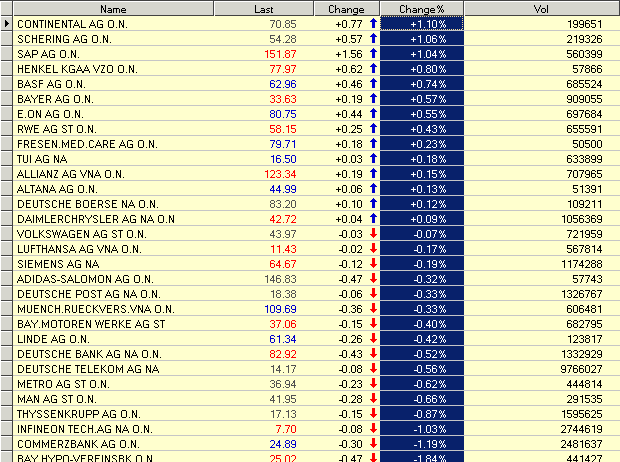Click the red down arrow for LINDE AG
Image resolution: width=620 pixels, height=462 pixels.
click(x=373, y=338)
